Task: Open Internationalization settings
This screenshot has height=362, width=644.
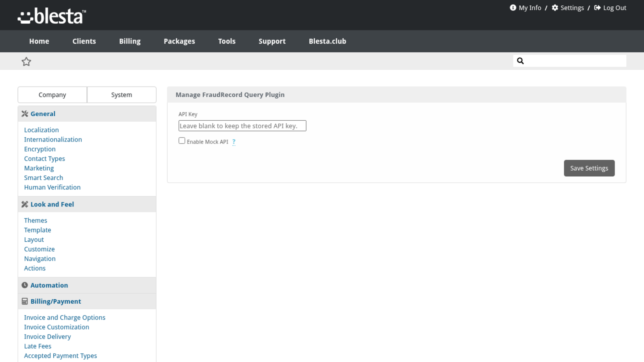Action: (x=53, y=139)
